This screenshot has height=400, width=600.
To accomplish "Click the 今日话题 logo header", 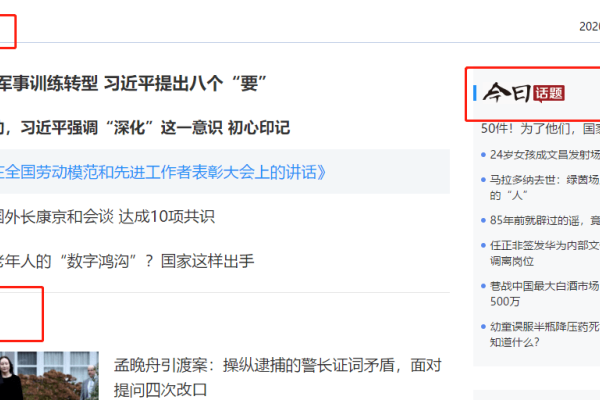I will [x=523, y=93].
